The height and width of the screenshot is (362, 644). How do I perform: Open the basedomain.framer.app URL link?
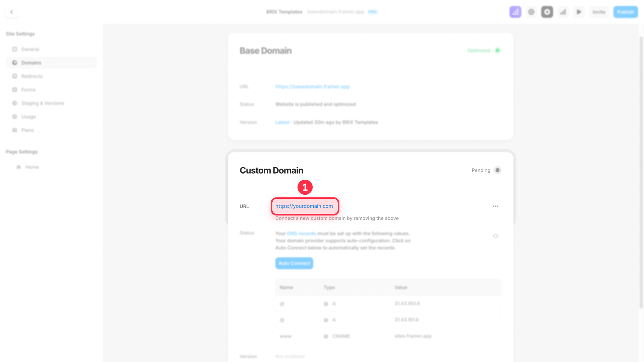312,86
